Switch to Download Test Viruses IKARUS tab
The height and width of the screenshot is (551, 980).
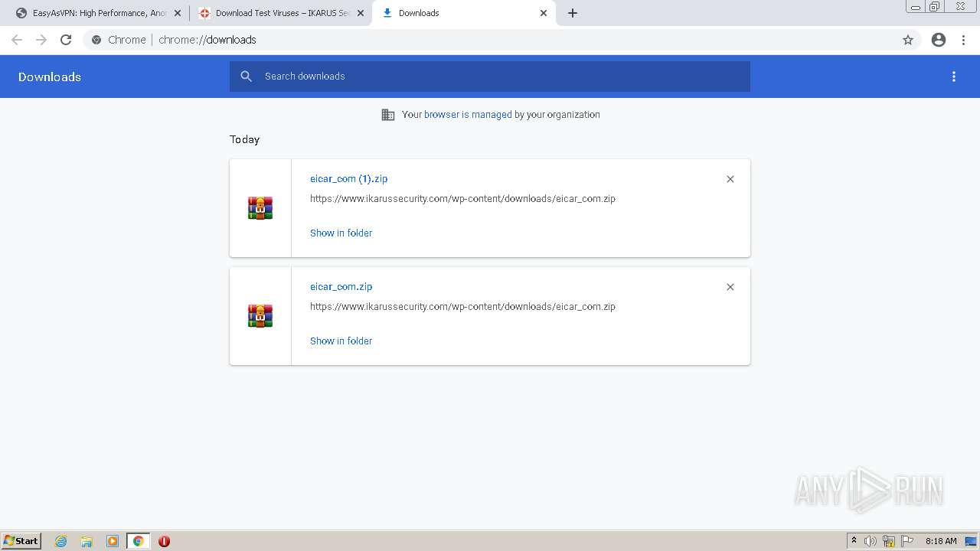point(281,13)
